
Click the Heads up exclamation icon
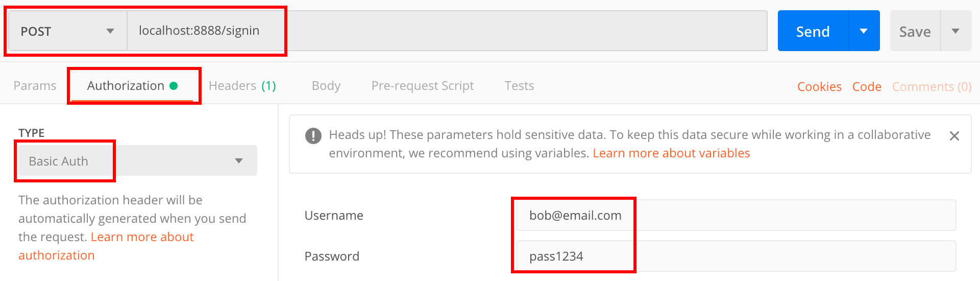(313, 136)
